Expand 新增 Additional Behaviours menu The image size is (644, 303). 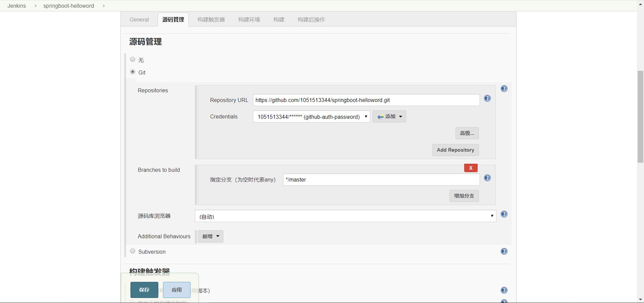click(x=210, y=236)
